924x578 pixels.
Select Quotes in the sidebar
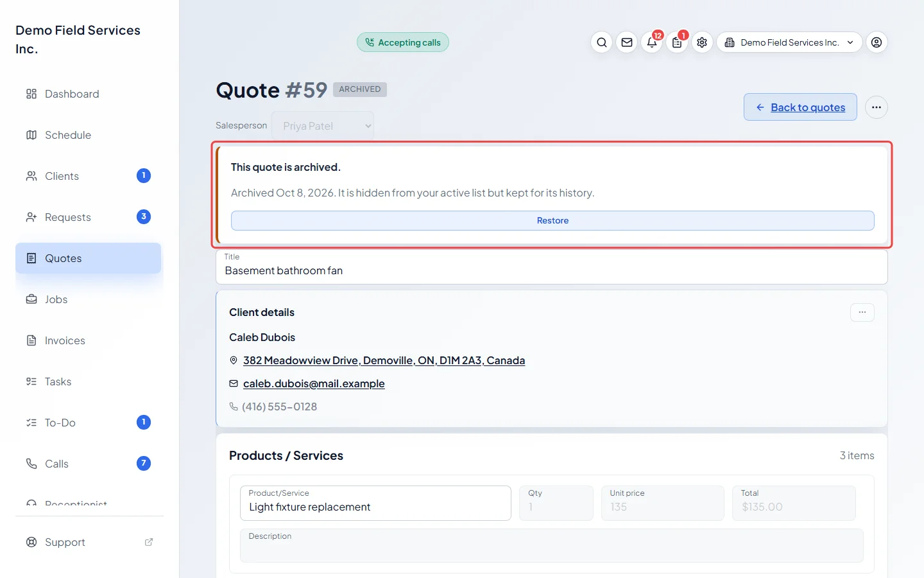click(88, 258)
